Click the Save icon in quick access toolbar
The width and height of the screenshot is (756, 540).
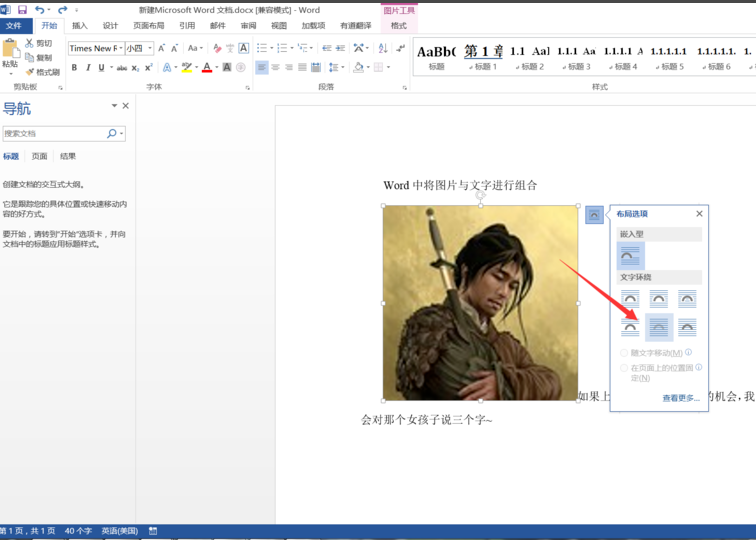[22, 10]
